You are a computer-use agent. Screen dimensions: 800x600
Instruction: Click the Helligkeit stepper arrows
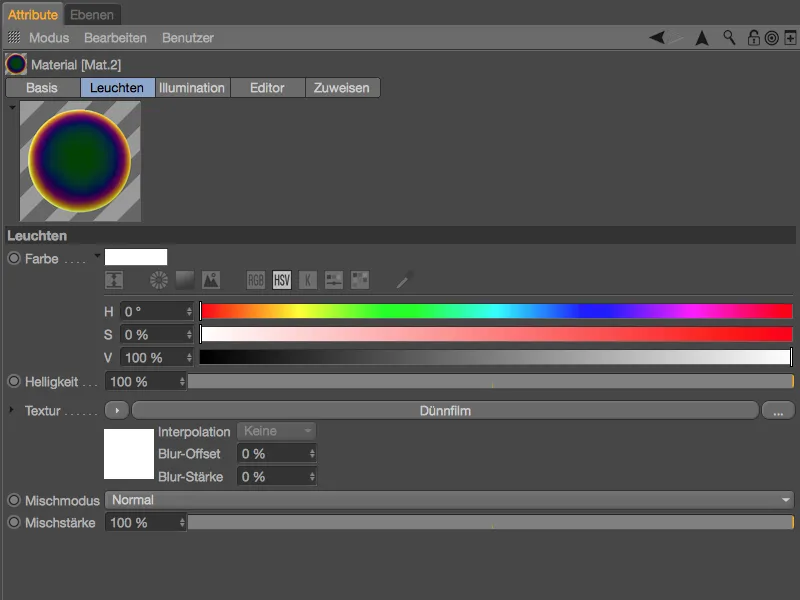click(182, 382)
